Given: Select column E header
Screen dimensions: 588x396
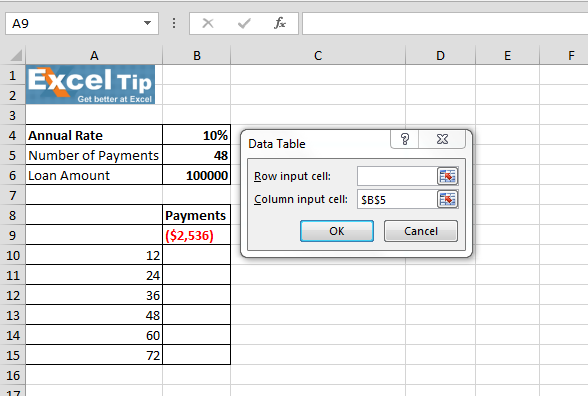Looking at the screenshot, I should point(507,56).
